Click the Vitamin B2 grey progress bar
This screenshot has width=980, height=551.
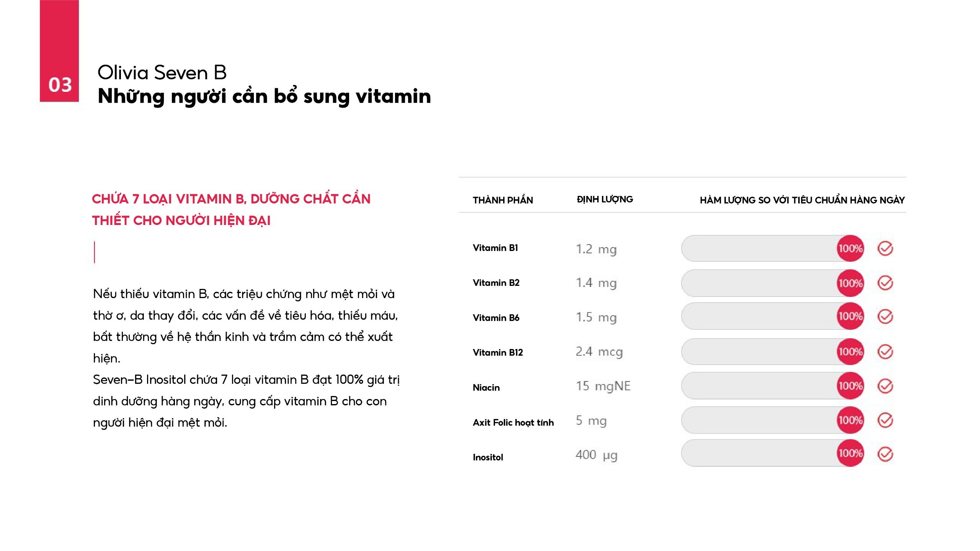click(758, 283)
